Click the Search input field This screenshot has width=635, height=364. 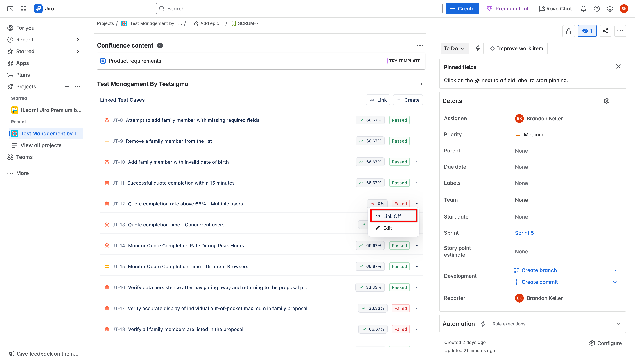[299, 9]
